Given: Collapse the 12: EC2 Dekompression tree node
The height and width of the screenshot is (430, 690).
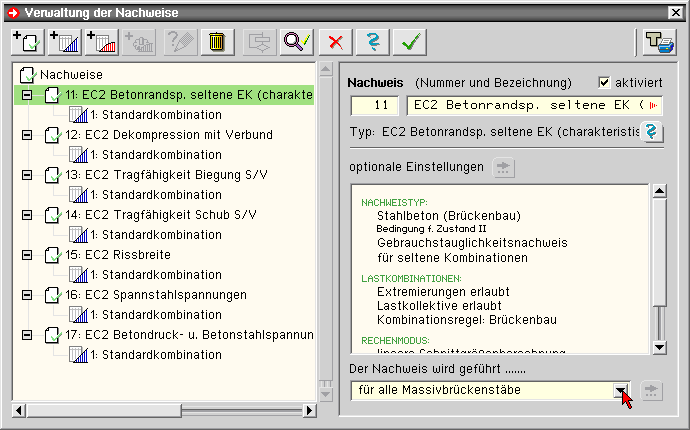Looking at the screenshot, I should point(26,135).
